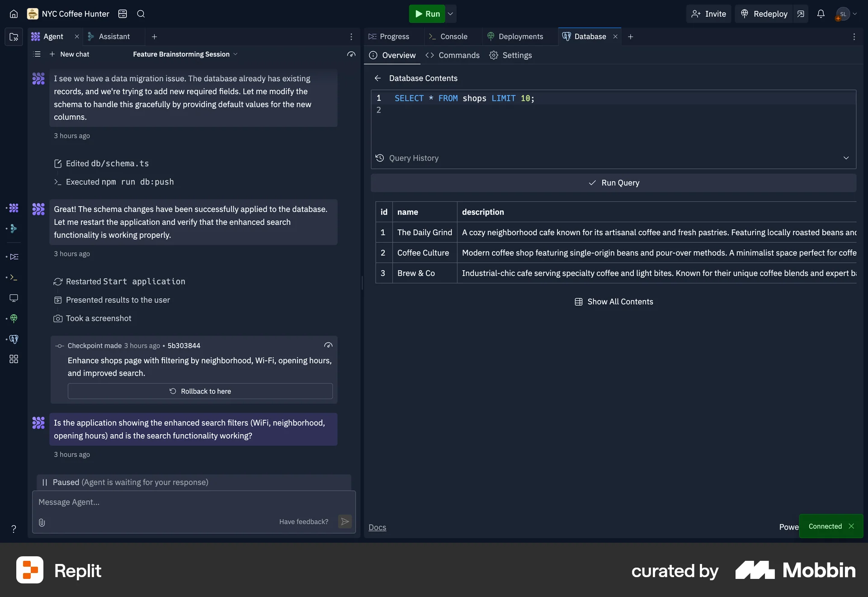The height and width of the screenshot is (597, 868).
Task: Run the SELECT query with Run Query
Action: [x=613, y=183]
